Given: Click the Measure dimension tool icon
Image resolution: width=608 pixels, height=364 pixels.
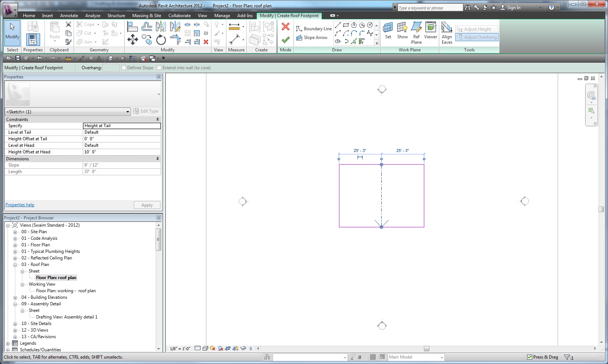Looking at the screenshot, I should pyautogui.click(x=234, y=27).
